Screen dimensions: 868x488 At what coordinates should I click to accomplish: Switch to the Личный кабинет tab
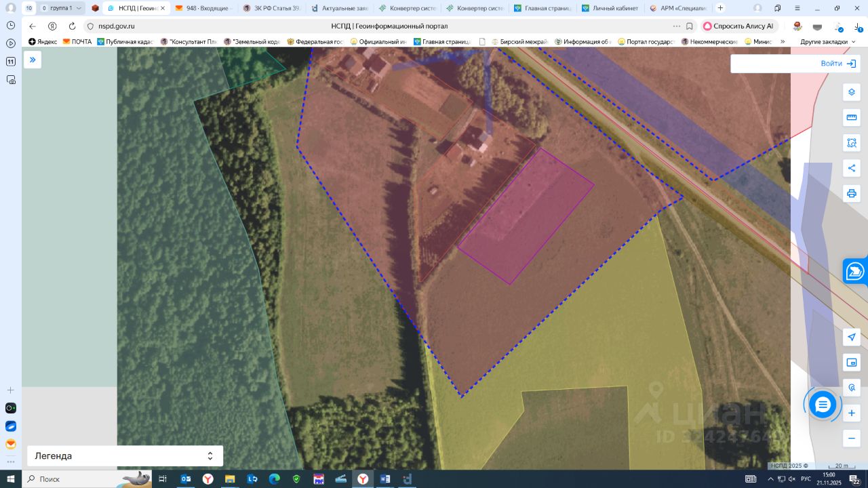[x=610, y=8]
